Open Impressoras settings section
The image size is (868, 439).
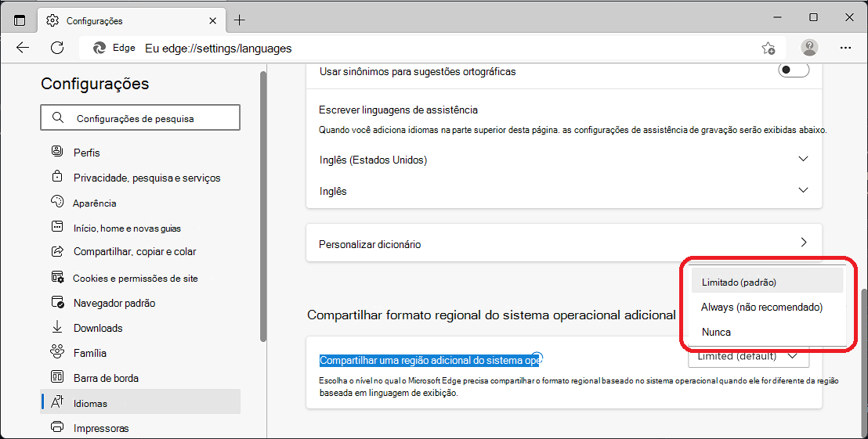(x=140, y=428)
